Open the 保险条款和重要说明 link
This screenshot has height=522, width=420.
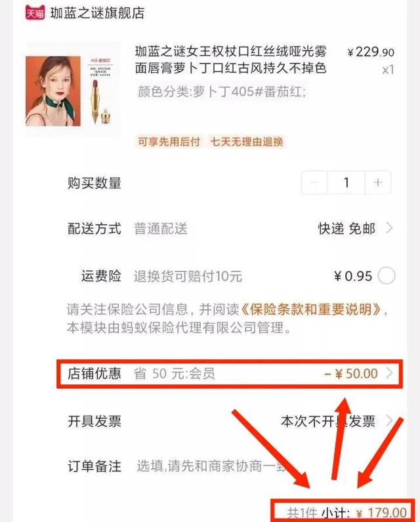(311, 310)
